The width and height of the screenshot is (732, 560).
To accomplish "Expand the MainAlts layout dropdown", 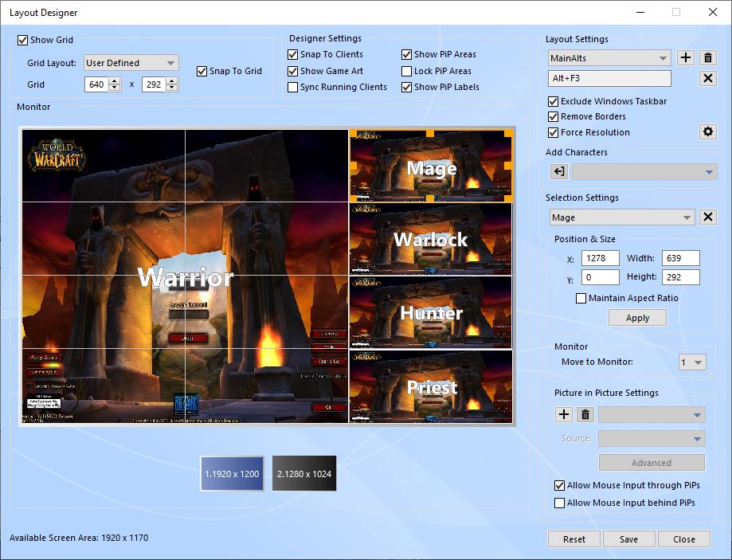I will (x=609, y=58).
